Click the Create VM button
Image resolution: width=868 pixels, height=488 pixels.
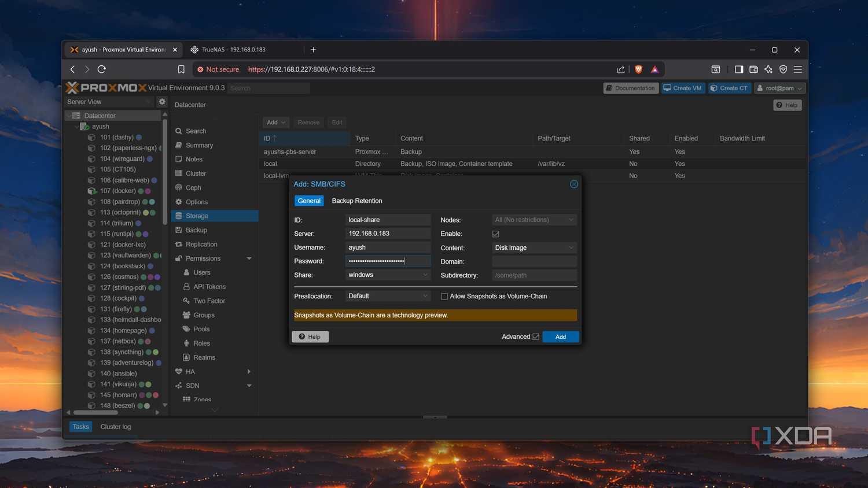[x=683, y=88]
